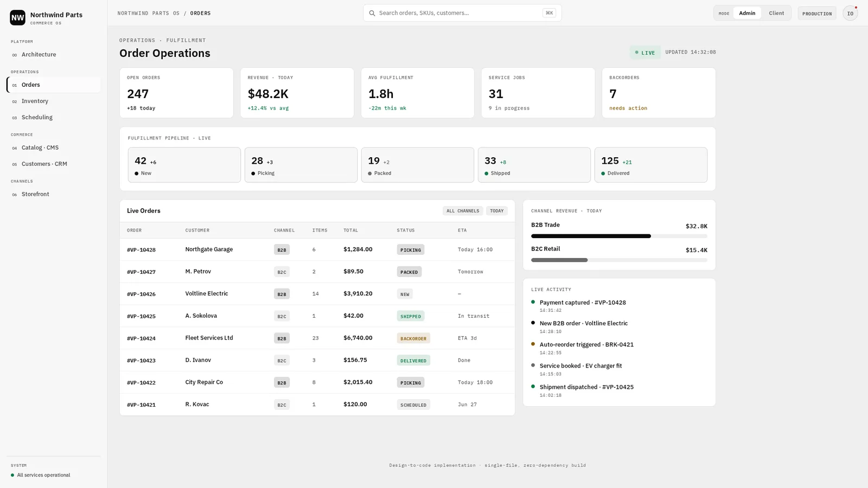This screenshot has height=488, width=868.
Task: Click the B2B Trade revenue progress bar
Action: (x=619, y=236)
